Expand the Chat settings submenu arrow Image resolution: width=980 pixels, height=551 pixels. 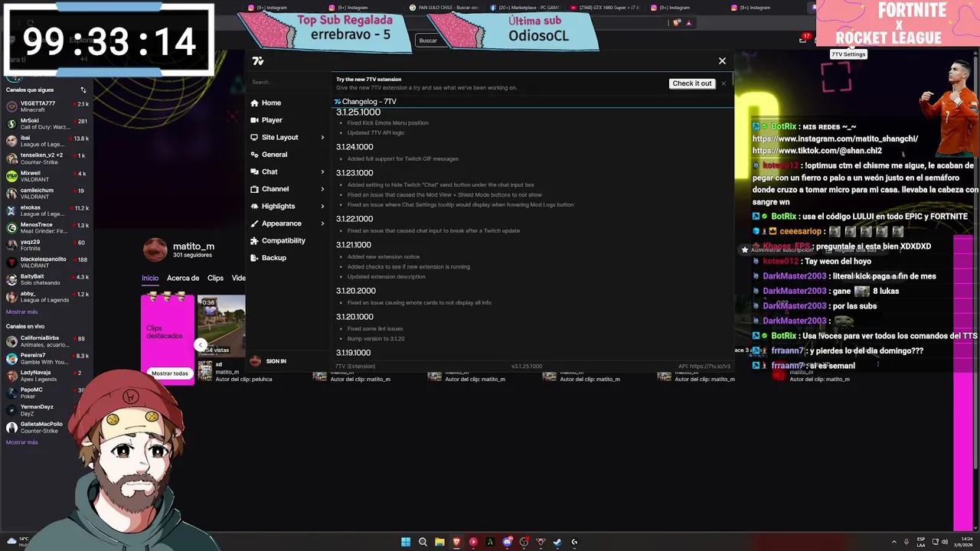(322, 172)
